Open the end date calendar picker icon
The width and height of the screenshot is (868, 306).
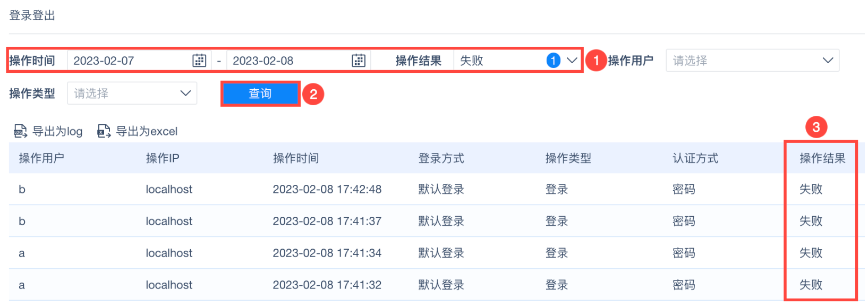[x=359, y=61]
